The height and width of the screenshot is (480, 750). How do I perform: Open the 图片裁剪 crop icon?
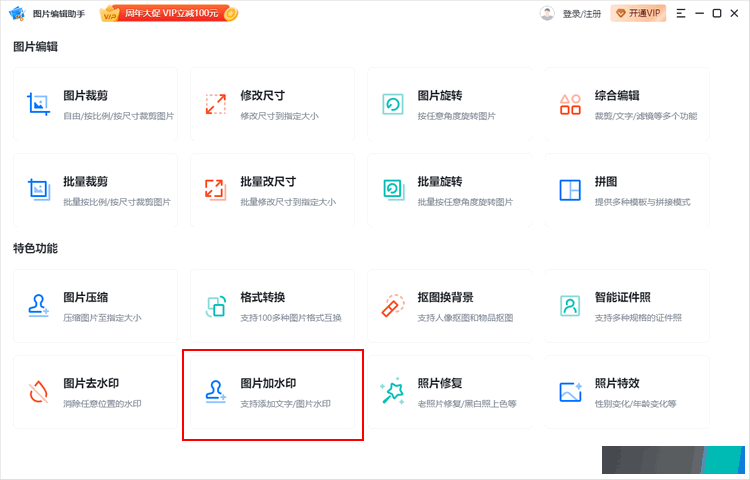point(38,104)
